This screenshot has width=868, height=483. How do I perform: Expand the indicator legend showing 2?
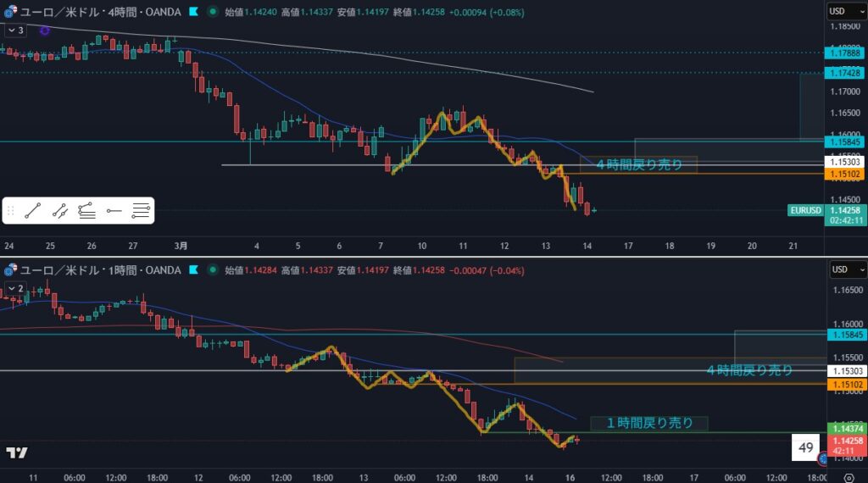click(x=15, y=288)
